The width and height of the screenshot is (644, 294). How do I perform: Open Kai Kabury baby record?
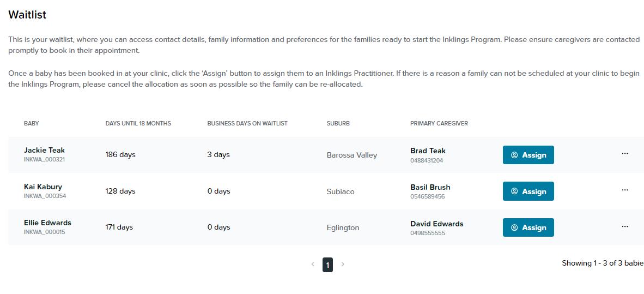point(43,187)
